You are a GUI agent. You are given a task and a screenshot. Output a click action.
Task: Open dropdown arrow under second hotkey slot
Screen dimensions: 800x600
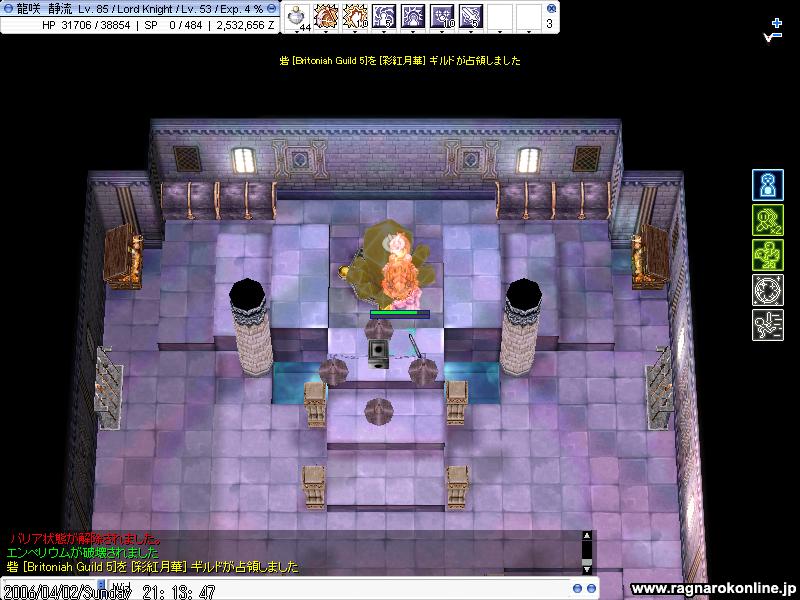(x=326, y=32)
